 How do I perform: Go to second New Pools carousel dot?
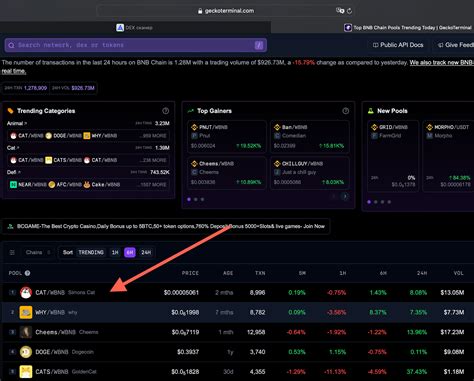click(376, 202)
